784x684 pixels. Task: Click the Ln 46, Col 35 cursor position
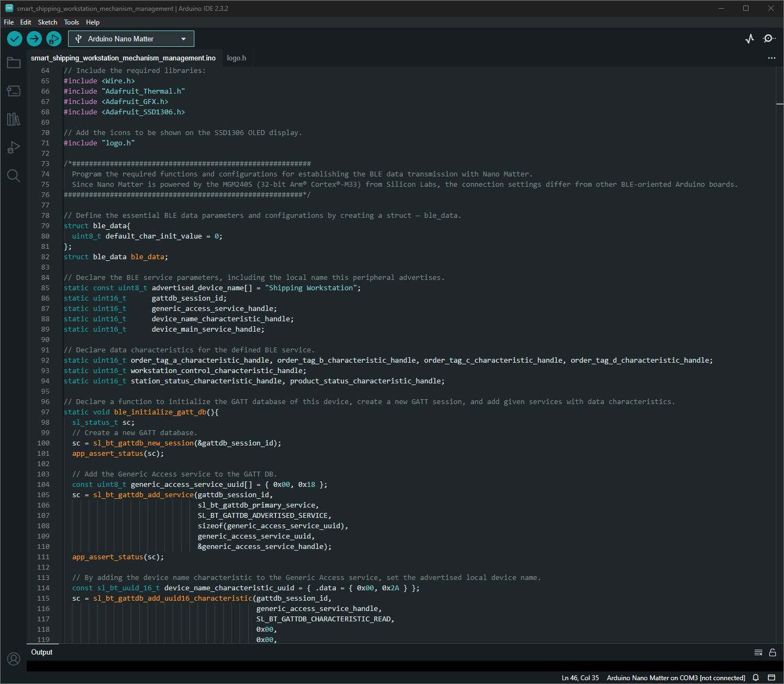[x=580, y=677]
